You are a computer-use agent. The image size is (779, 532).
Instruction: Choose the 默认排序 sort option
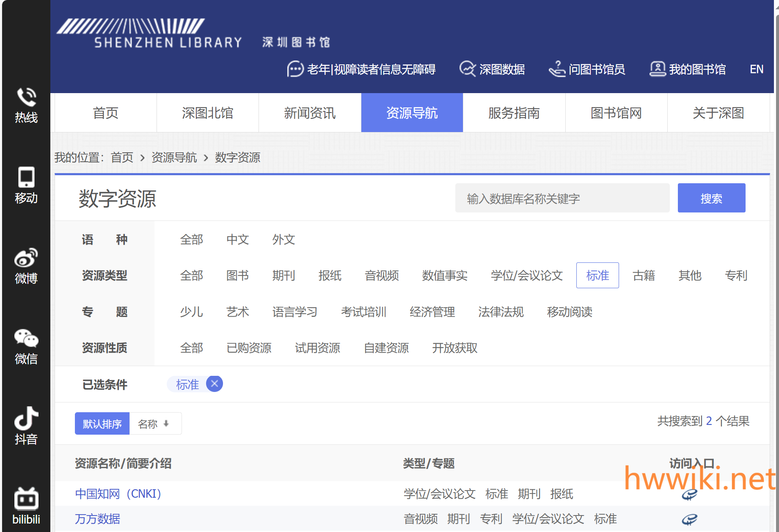click(102, 424)
